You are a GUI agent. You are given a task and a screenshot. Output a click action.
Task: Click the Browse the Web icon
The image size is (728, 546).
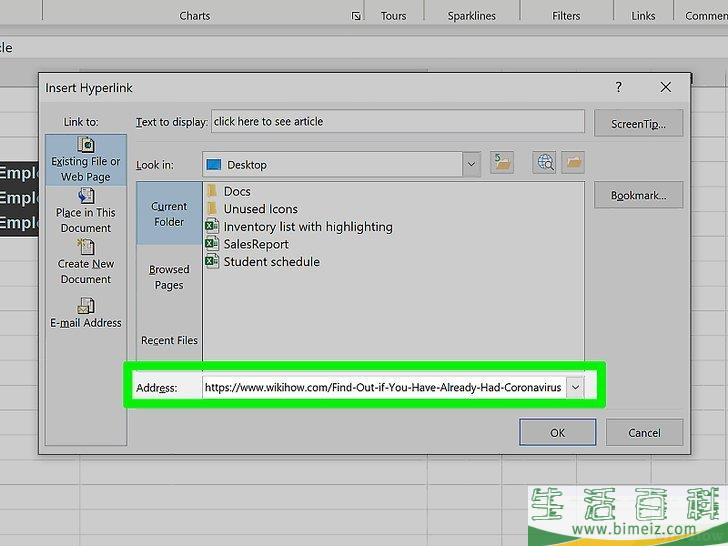click(544, 163)
